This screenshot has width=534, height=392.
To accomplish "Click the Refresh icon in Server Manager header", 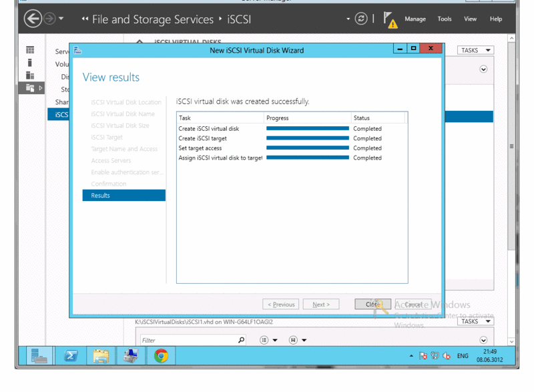I will coord(361,19).
